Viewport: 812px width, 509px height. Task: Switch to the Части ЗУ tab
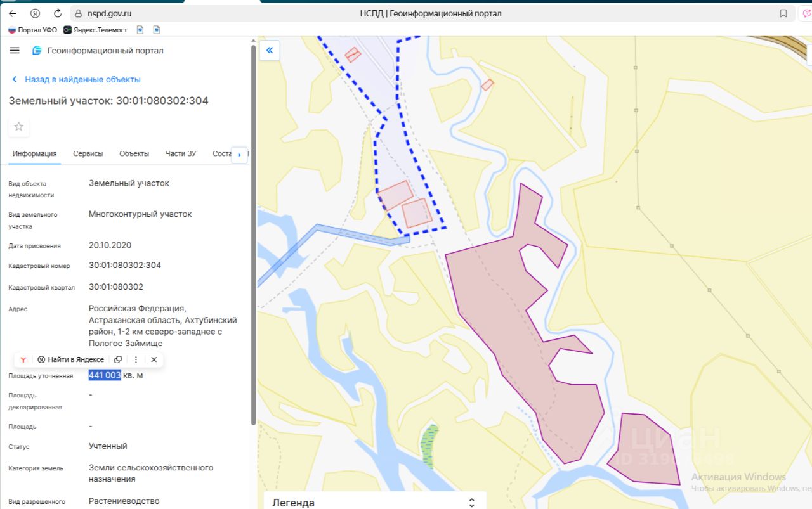[x=181, y=153]
